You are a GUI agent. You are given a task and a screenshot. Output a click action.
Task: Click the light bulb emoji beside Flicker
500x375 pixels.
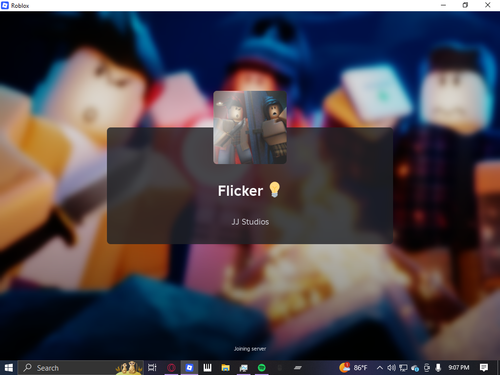pos(275,190)
